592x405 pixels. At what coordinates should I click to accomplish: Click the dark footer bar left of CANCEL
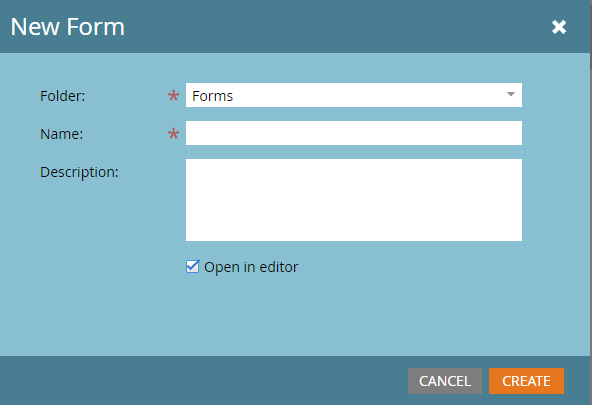click(x=204, y=380)
